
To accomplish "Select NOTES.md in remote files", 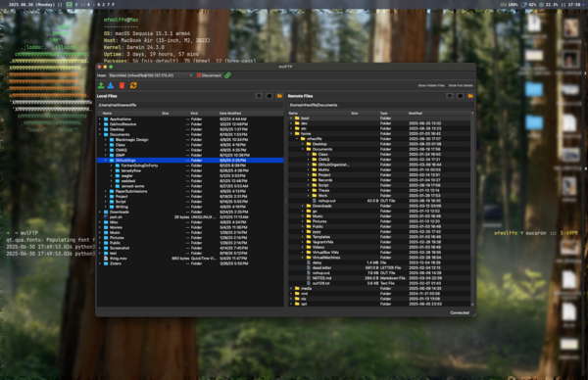I will (321, 278).
